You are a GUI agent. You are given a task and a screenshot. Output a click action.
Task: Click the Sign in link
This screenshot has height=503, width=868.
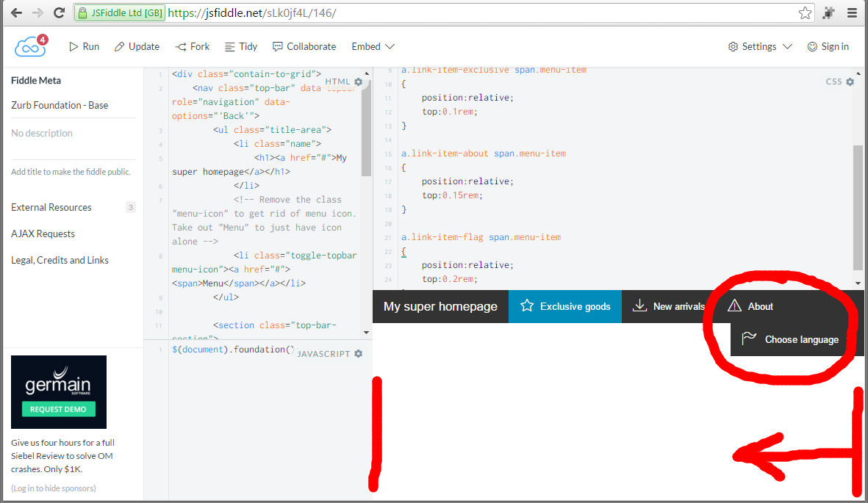tap(828, 46)
